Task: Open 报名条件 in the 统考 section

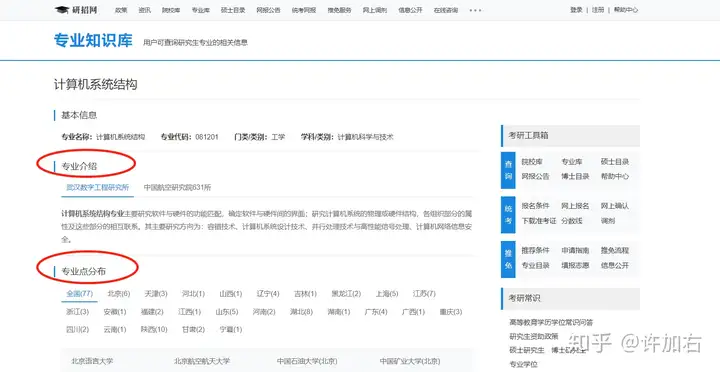Action: click(535, 206)
